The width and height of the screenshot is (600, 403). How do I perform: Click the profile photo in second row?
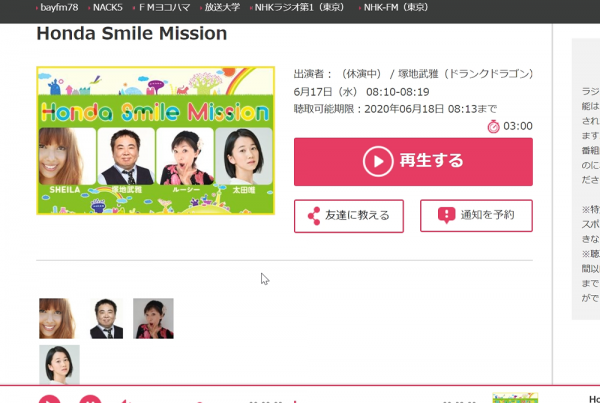(x=59, y=364)
